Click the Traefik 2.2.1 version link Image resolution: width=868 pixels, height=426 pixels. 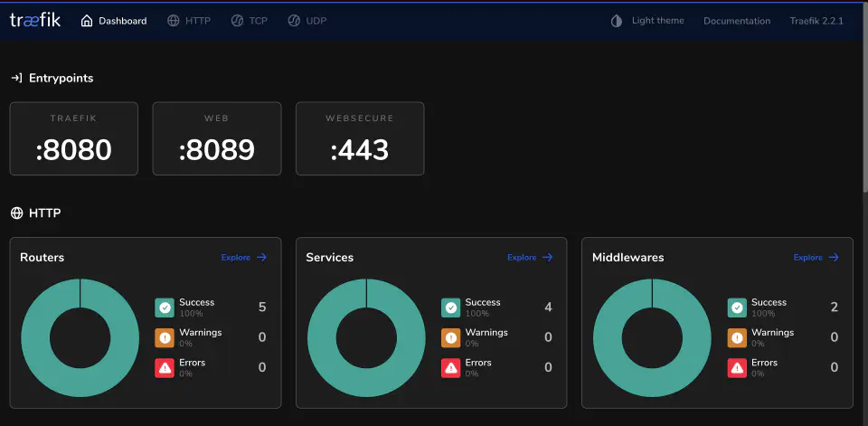816,21
